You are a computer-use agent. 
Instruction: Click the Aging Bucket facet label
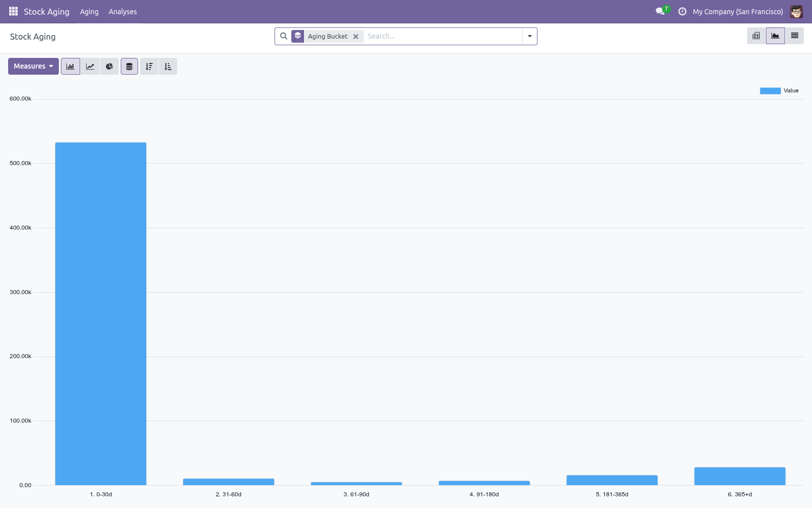[327, 36]
